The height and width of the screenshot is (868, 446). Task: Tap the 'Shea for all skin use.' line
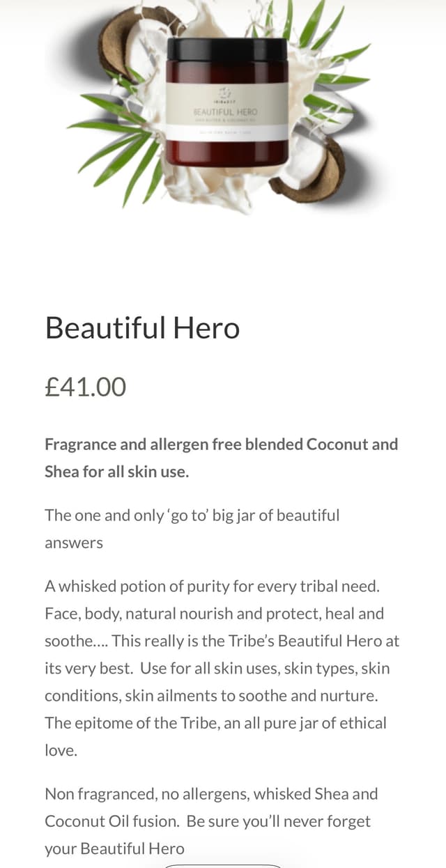point(116,472)
